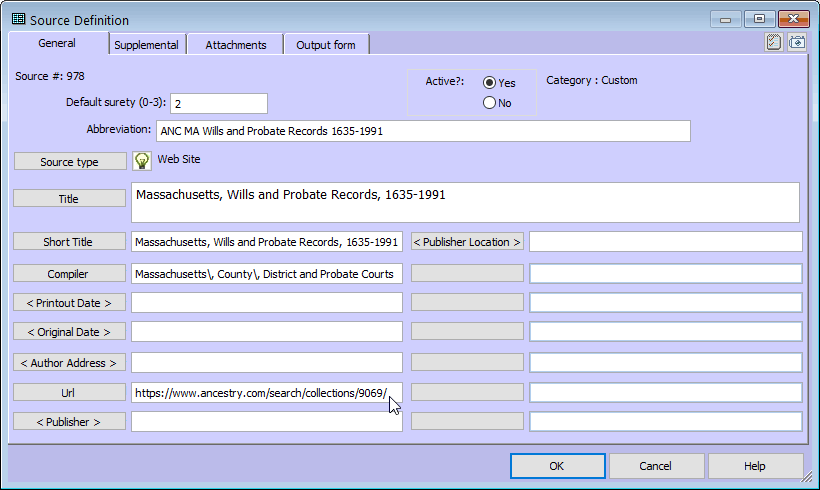Click the < Author Address > label button
Screen dimensions: 820x490
point(69,362)
